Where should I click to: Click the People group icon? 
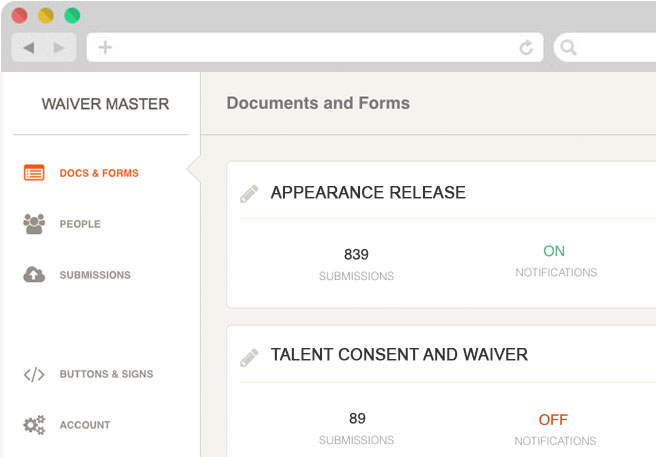[34, 224]
